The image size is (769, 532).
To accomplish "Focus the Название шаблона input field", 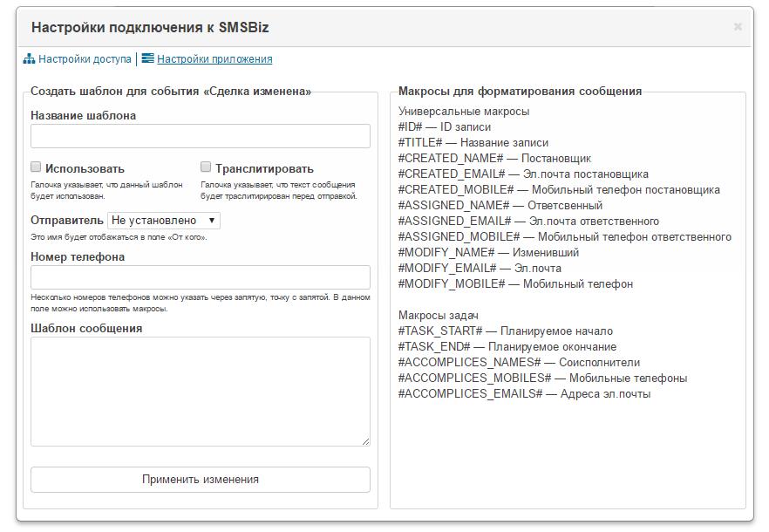I will coord(200,136).
